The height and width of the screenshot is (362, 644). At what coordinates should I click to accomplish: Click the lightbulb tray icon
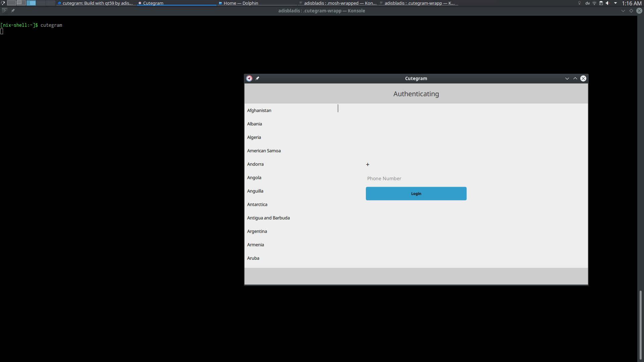(579, 3)
